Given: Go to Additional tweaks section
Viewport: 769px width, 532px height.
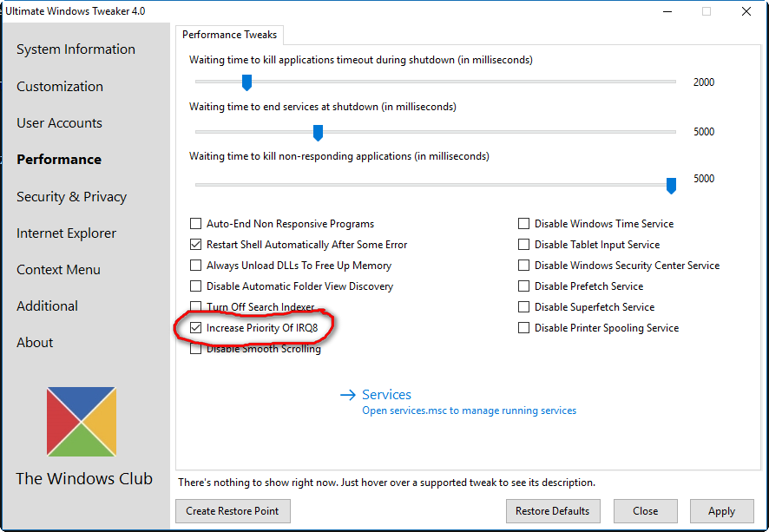Looking at the screenshot, I should pos(47,306).
